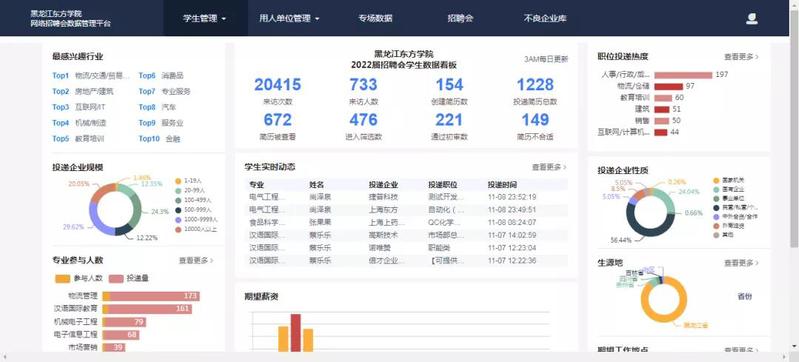The width and height of the screenshot is (799, 362).
Task: Click the 物流管理 bar showing 173
Action: pyautogui.click(x=155, y=296)
